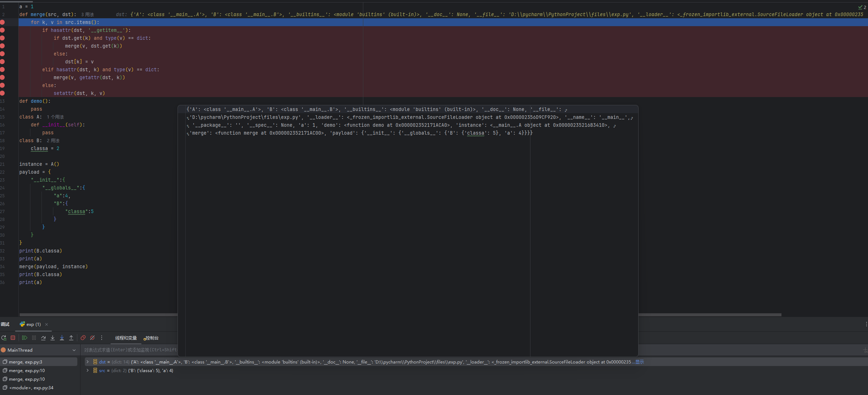Click the 显示 link after dst value
The height and width of the screenshot is (395, 868).
(639, 362)
